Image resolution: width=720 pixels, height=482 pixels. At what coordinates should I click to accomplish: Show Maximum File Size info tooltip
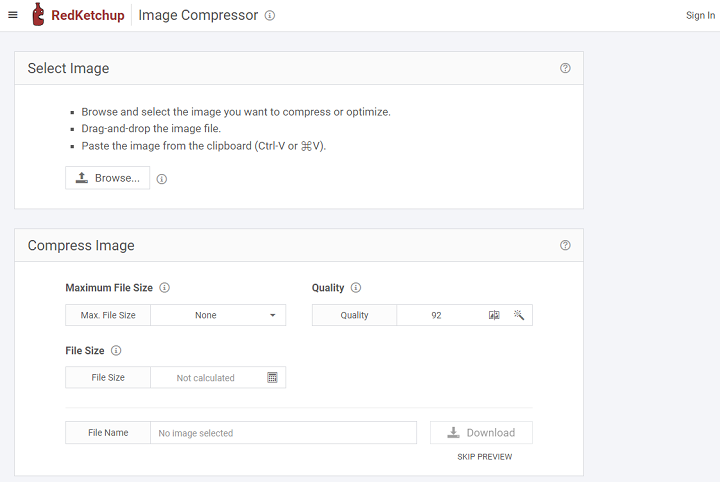point(165,288)
